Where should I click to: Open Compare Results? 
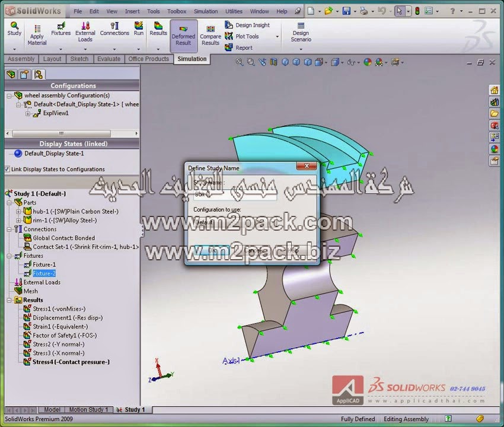point(210,36)
